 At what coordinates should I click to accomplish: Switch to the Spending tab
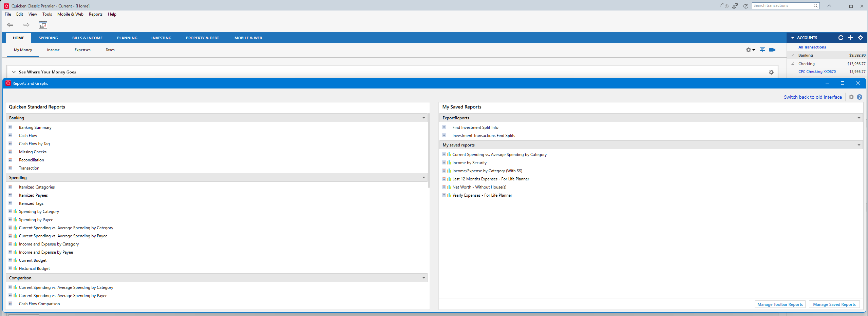48,38
